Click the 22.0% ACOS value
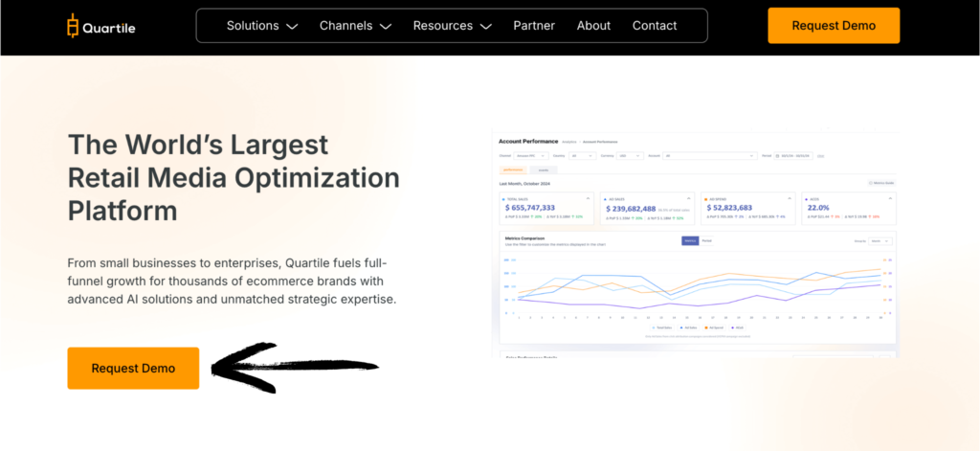 pos(818,208)
